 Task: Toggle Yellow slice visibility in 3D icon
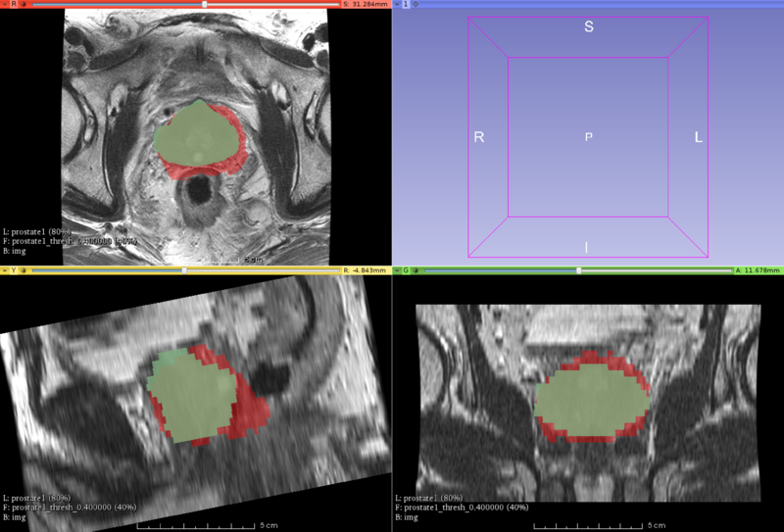click(x=23, y=270)
